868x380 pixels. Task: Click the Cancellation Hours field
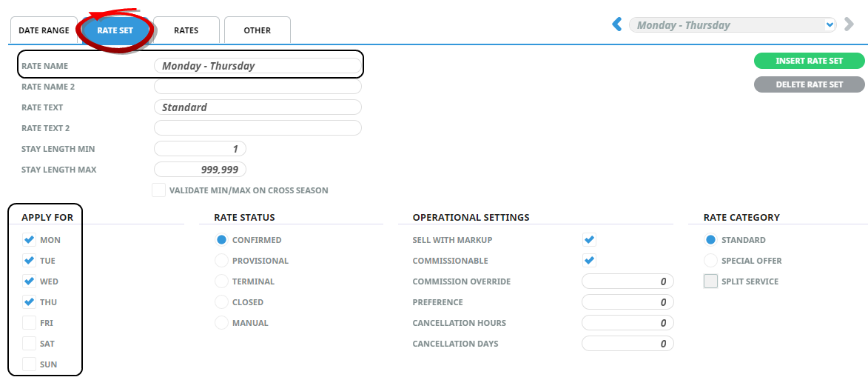[628, 323]
